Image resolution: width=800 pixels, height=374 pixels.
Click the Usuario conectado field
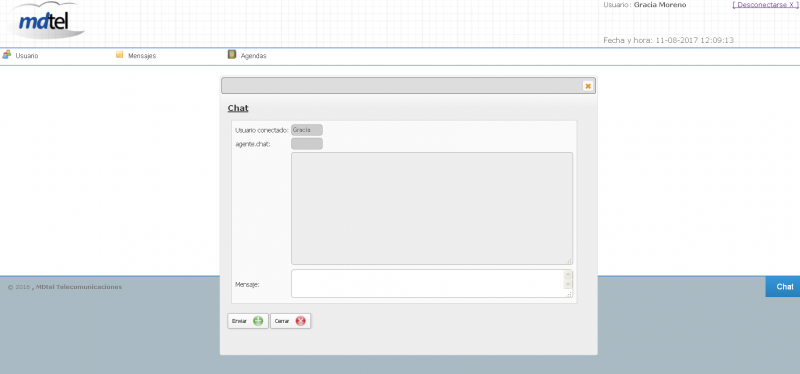tap(307, 130)
